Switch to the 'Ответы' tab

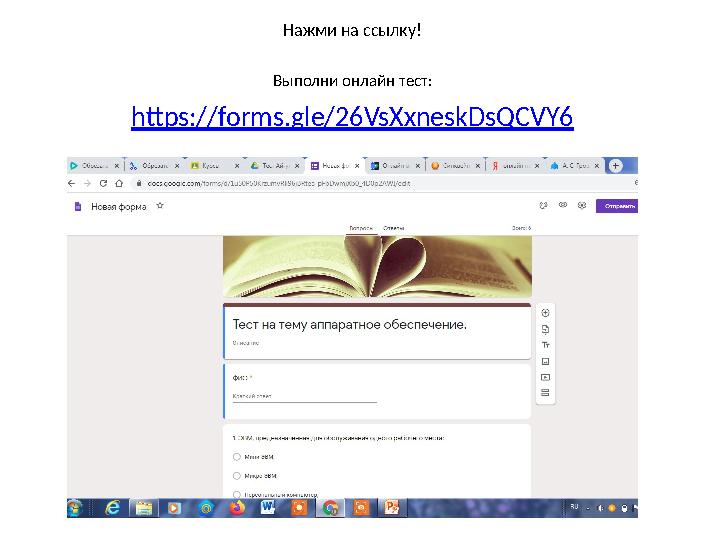tap(394, 228)
